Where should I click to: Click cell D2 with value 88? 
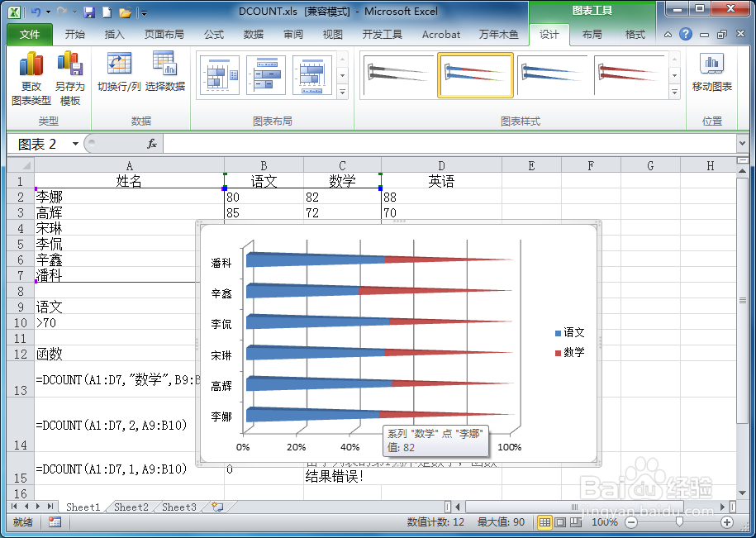[x=441, y=197]
